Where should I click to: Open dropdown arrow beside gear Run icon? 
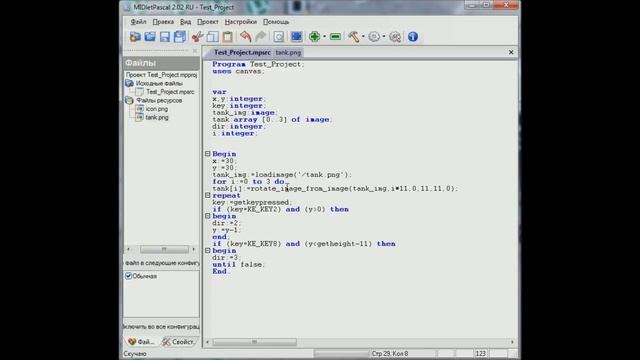(x=384, y=37)
